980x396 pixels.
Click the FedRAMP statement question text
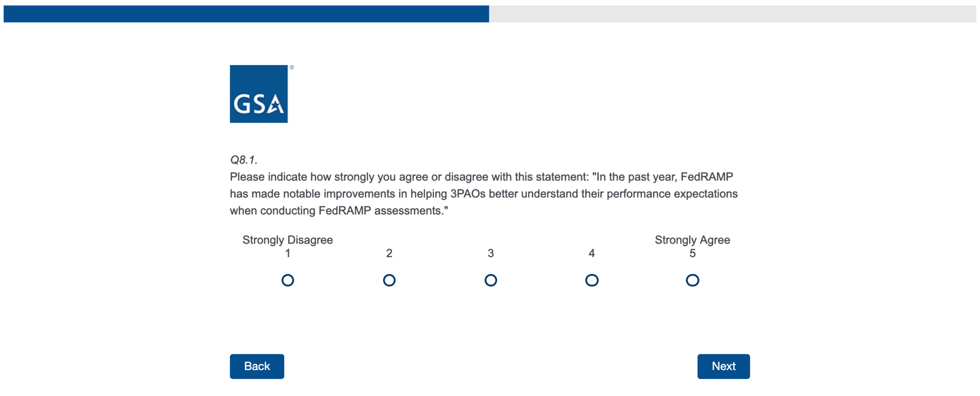coord(483,194)
